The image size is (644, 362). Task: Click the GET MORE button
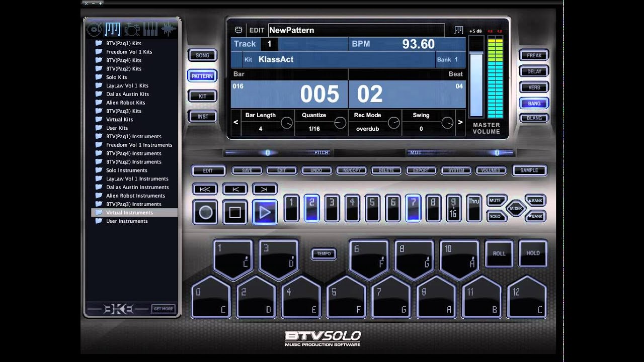[x=164, y=309]
